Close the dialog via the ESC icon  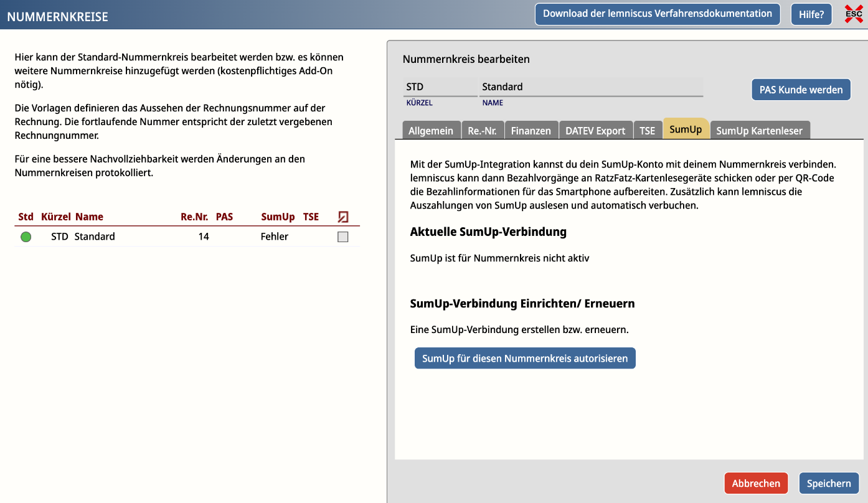853,14
